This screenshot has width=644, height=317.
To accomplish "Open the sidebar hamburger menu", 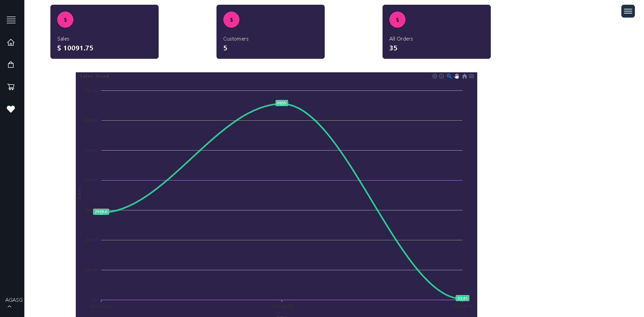I will click(11, 20).
